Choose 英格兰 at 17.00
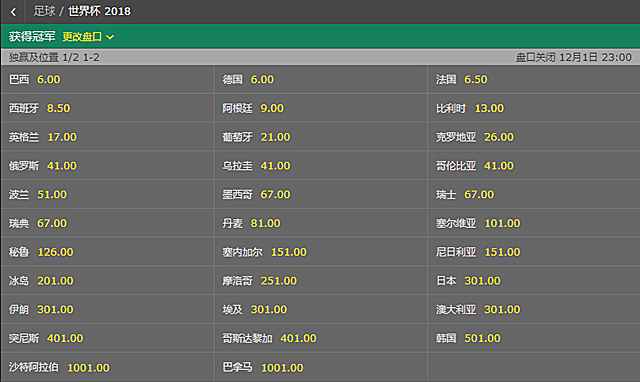The height and width of the screenshot is (382, 640). point(108,137)
